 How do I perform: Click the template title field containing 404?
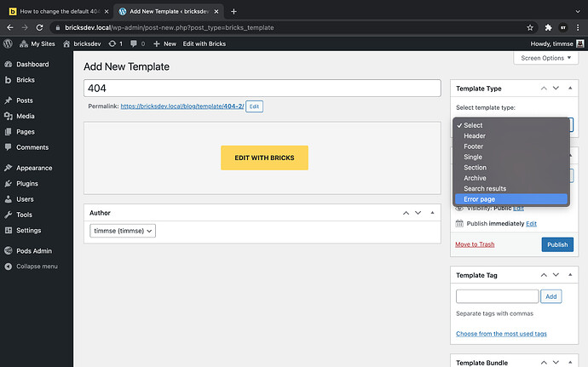262,88
